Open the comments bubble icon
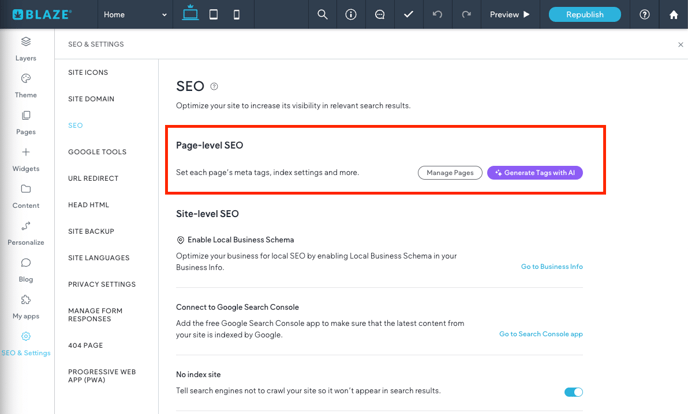This screenshot has width=688, height=414. (x=379, y=15)
